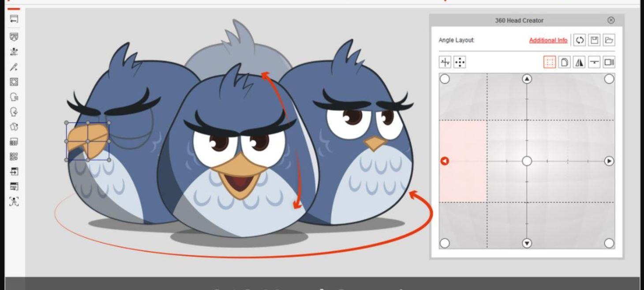Click the head profile with arrow icon
Image resolution: width=644 pixels, height=290 pixels.
14,112
